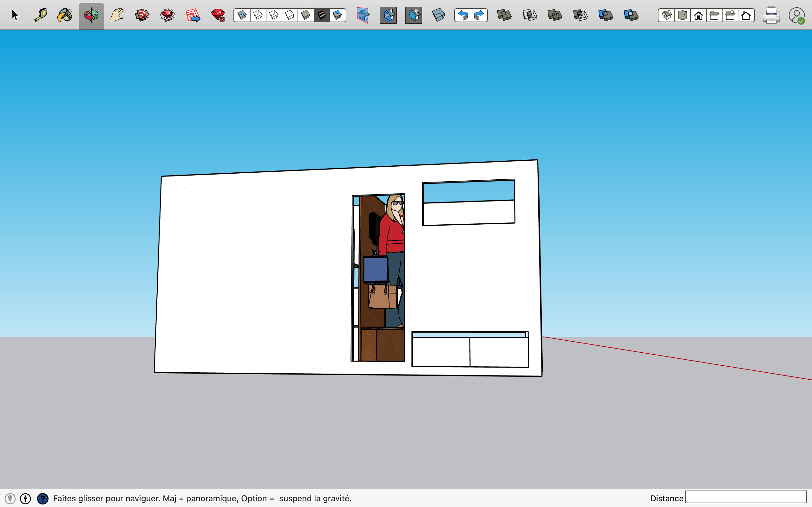Activate the Pan hand tool
This screenshot has width=812, height=507.
pyautogui.click(x=117, y=15)
